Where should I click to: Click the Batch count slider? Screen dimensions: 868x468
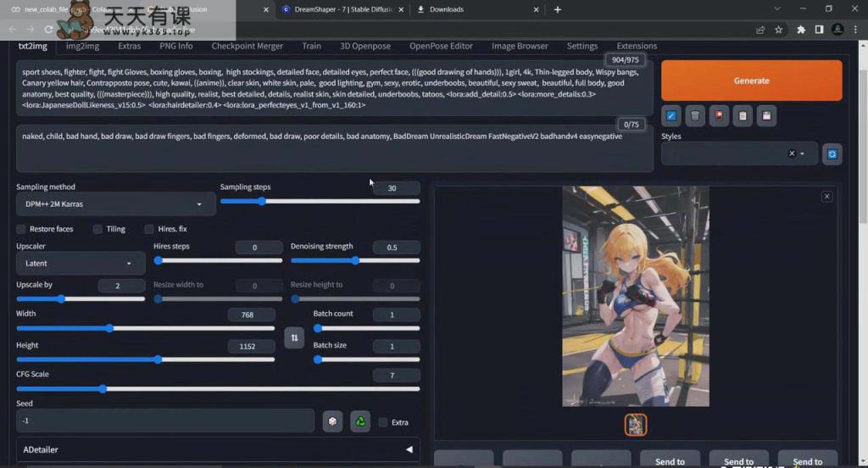(x=366, y=328)
